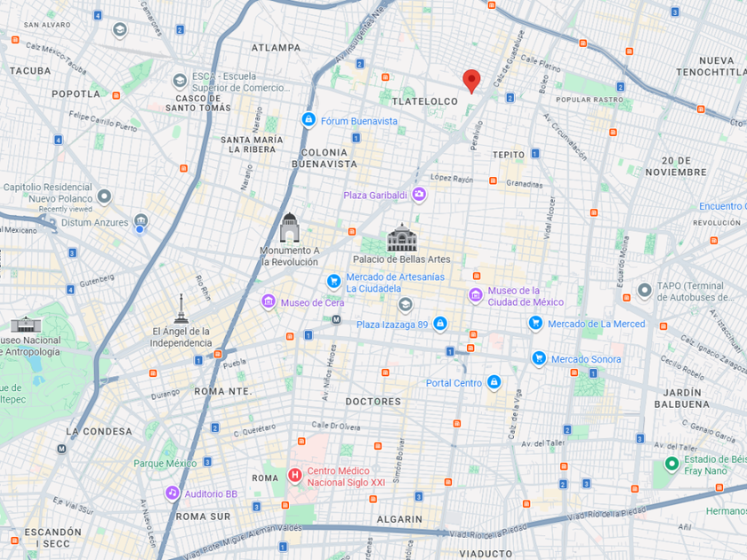Click the Centro Médico Nacional Siglo XXI hospital icon
The image size is (747, 560).
(295, 476)
